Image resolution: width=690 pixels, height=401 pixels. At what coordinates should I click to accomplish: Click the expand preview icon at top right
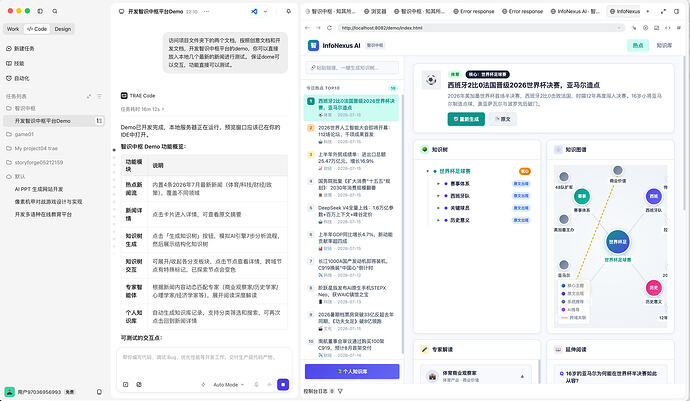[x=663, y=11]
